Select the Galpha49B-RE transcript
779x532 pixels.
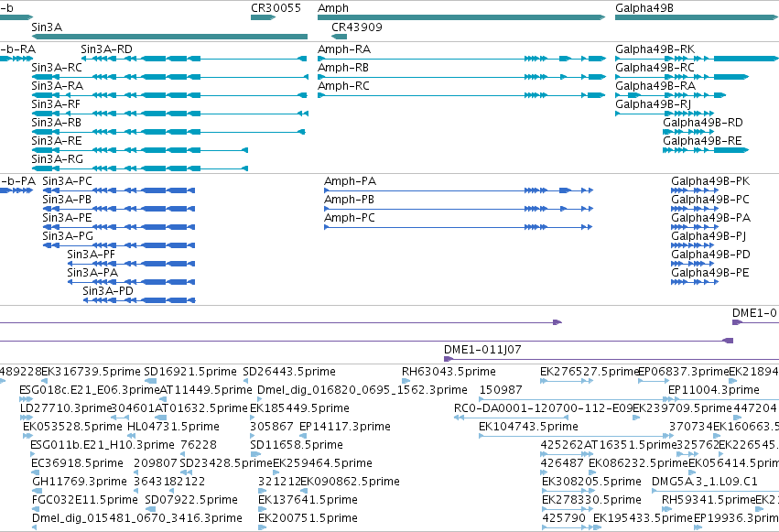point(706,150)
